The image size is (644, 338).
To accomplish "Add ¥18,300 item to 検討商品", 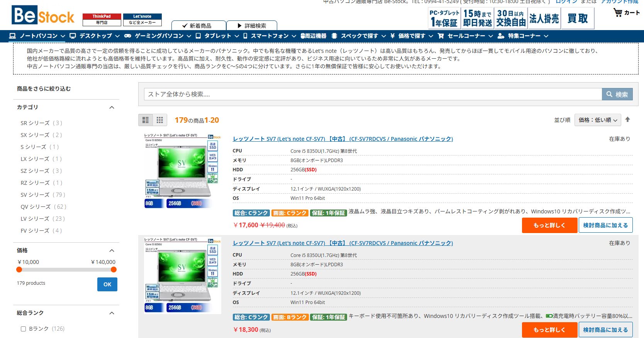I will (x=605, y=330).
